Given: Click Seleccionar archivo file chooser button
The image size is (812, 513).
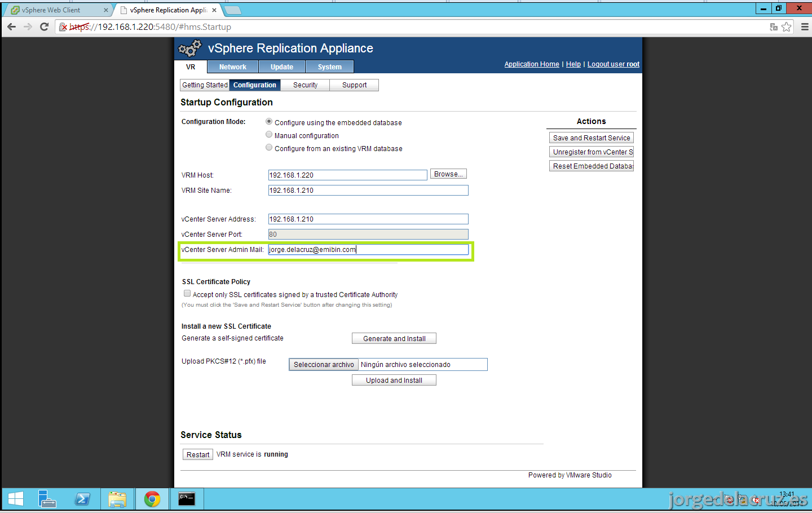Looking at the screenshot, I should 324,365.
